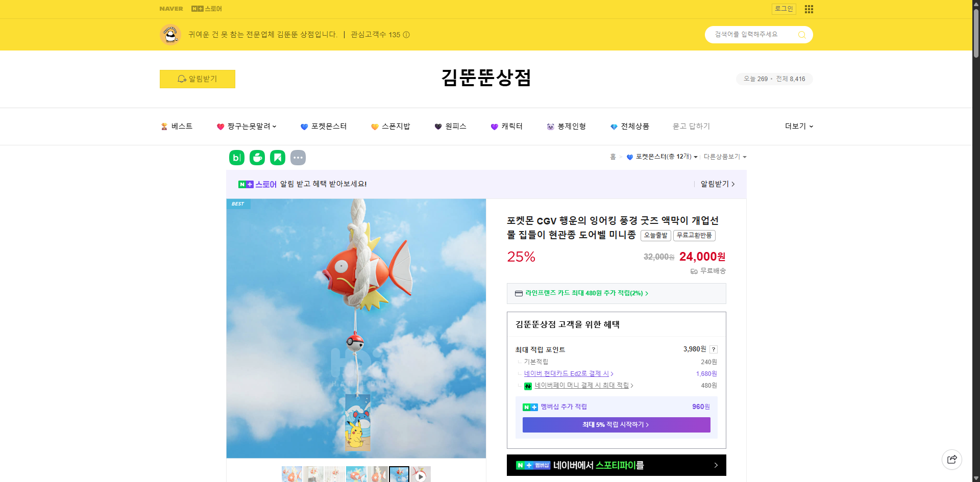This screenshot has height=482, width=980.
Task: Click the floating share icon at bottom right
Action: 952,460
